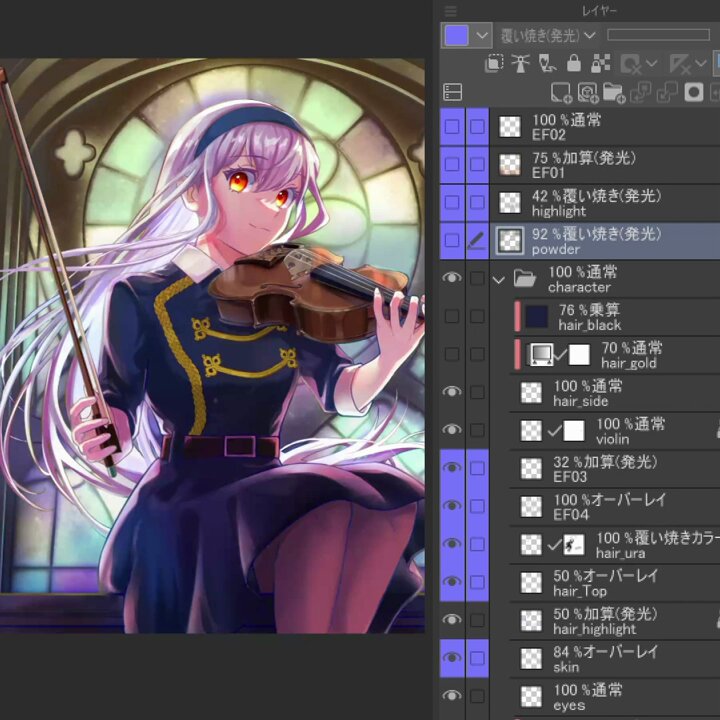Show the EF02 layer

point(452,127)
